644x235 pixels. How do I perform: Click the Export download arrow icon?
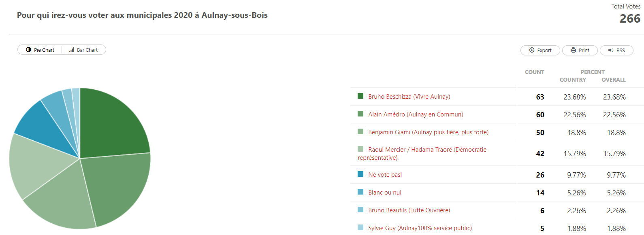(x=532, y=50)
